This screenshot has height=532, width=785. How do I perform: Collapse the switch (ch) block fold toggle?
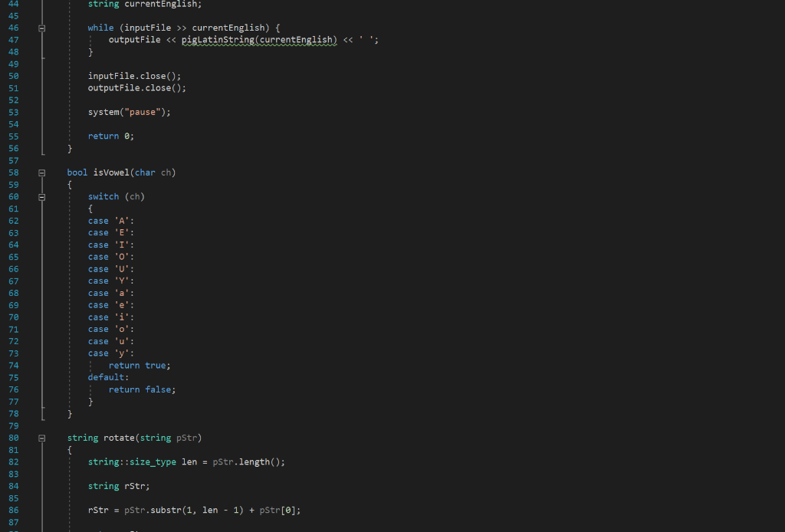(x=42, y=197)
